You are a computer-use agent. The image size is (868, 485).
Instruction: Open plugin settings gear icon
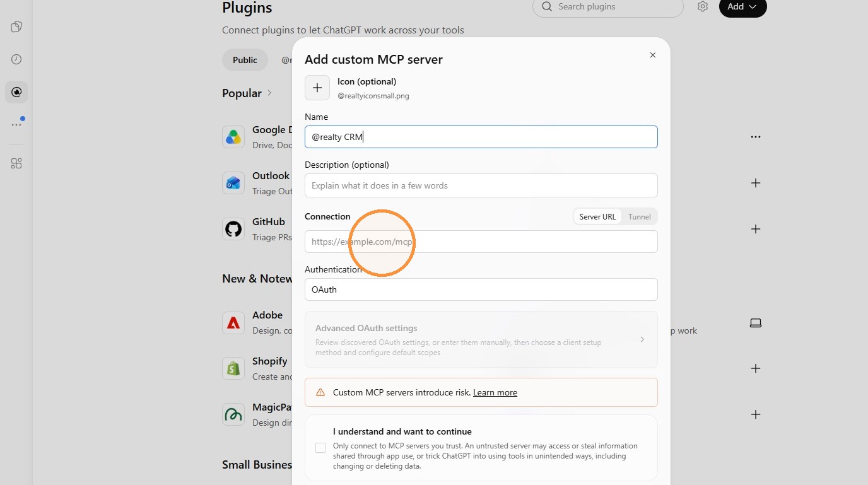(703, 6)
